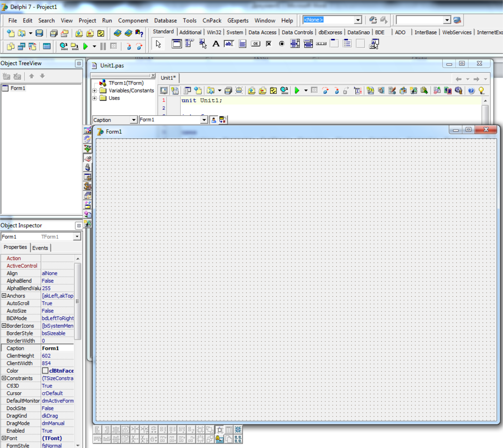Select the ListBox component icon
The height and width of the screenshot is (448, 503).
295,44
